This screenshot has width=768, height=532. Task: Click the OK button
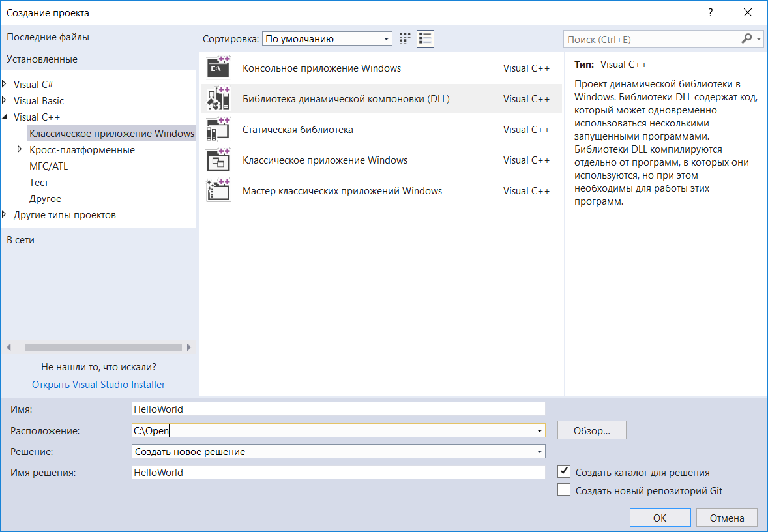(660, 518)
